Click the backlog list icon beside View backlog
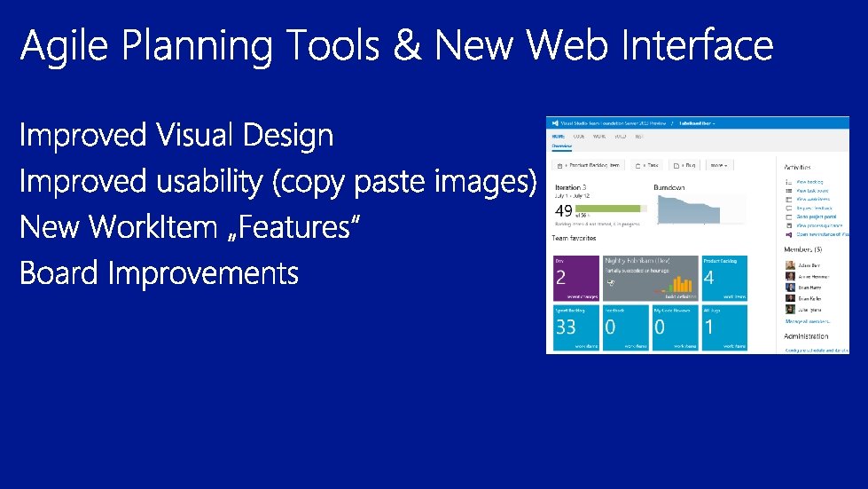Viewport: 868px width, 489px height. tap(789, 182)
